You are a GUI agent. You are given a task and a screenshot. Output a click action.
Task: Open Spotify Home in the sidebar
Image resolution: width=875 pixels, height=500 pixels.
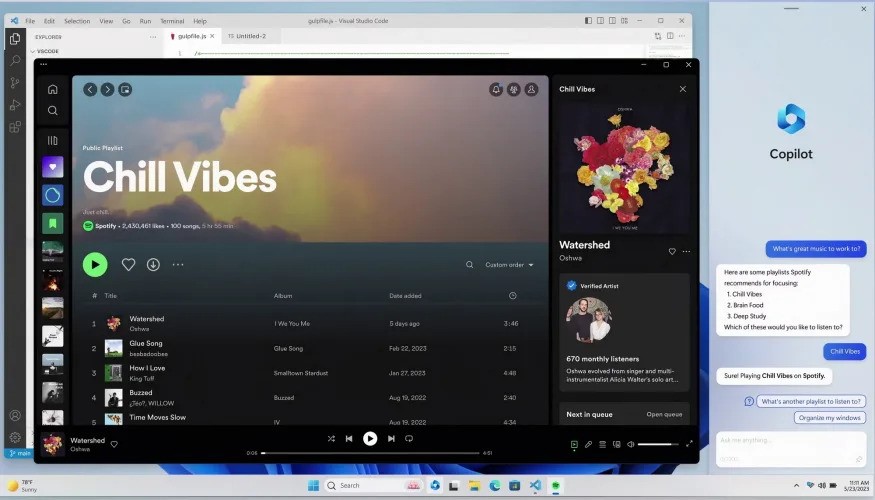[53, 89]
